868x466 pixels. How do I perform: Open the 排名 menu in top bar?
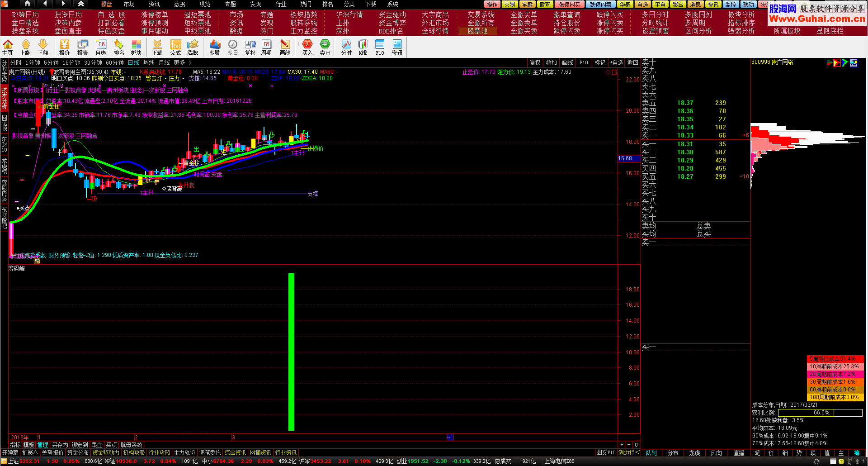pos(328,4)
